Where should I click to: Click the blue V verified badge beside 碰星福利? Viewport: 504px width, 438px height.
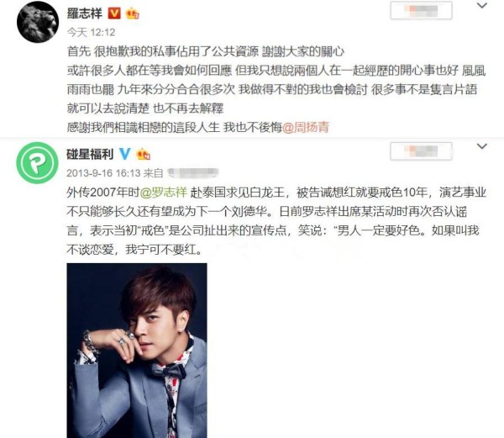coord(124,154)
